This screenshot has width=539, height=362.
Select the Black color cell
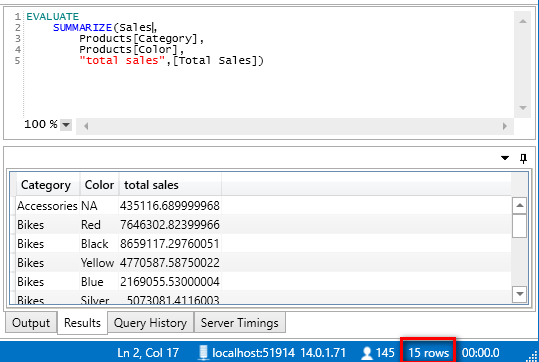coord(99,244)
